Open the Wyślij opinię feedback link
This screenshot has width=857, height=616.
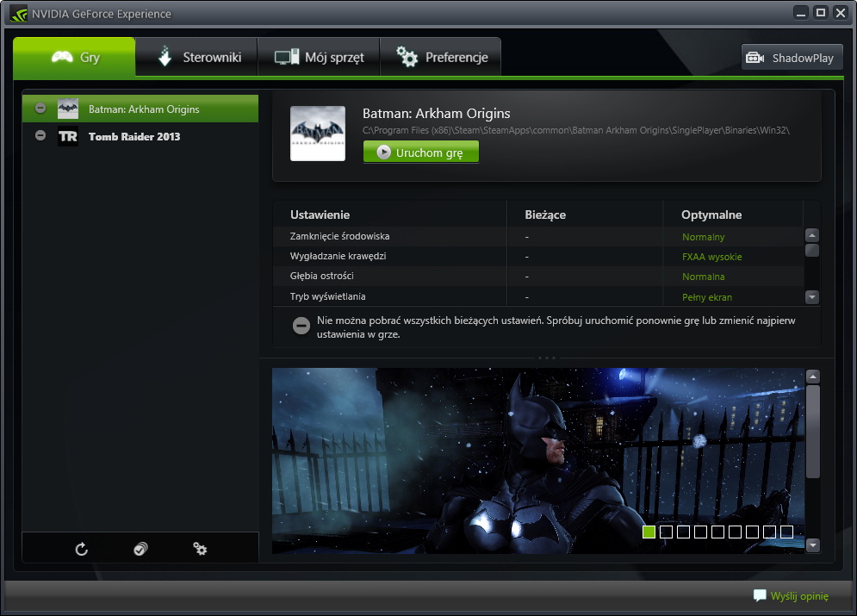pyautogui.click(x=791, y=596)
